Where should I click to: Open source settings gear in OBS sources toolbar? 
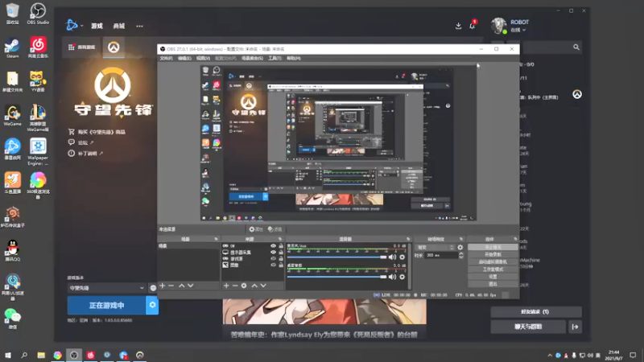(244, 286)
